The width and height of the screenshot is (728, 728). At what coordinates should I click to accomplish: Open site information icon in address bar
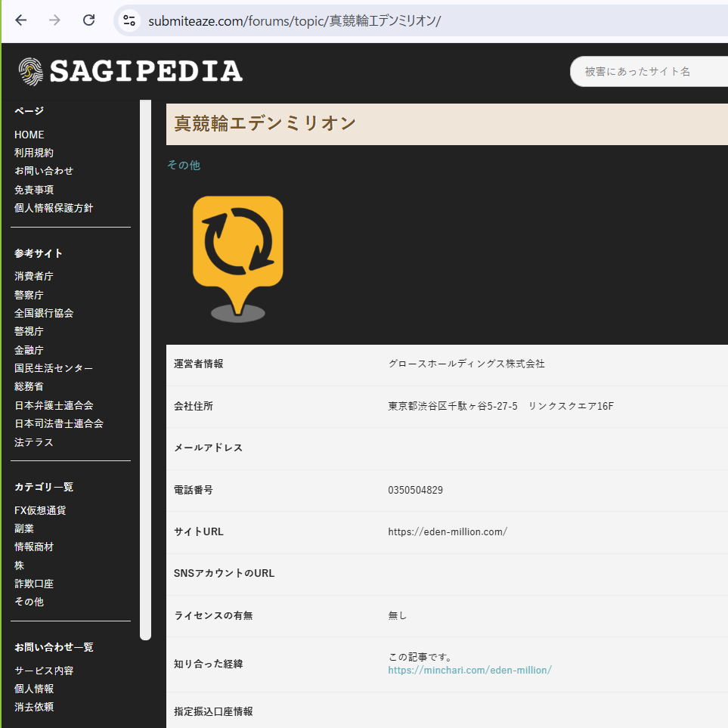129,20
